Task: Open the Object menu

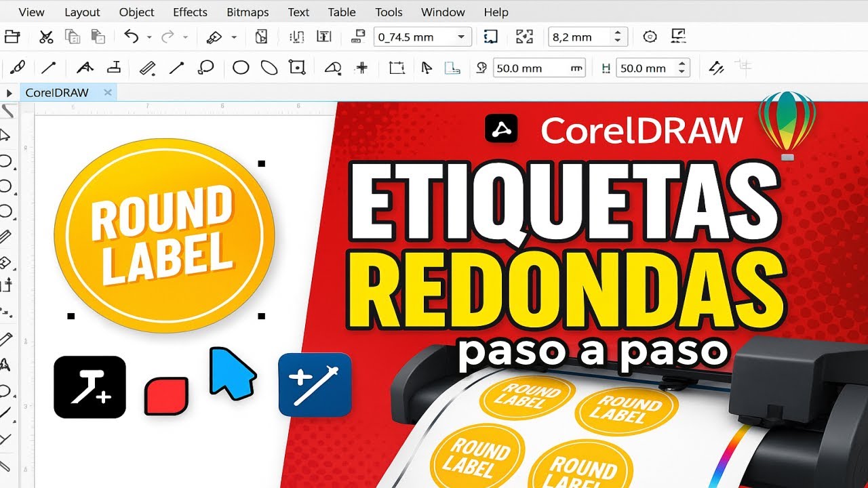Action: click(136, 12)
